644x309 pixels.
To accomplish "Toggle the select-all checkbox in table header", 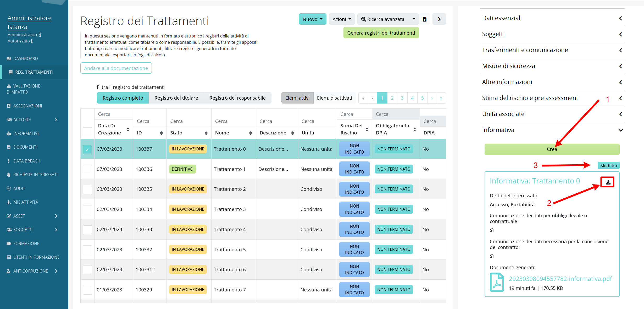I will [87, 132].
